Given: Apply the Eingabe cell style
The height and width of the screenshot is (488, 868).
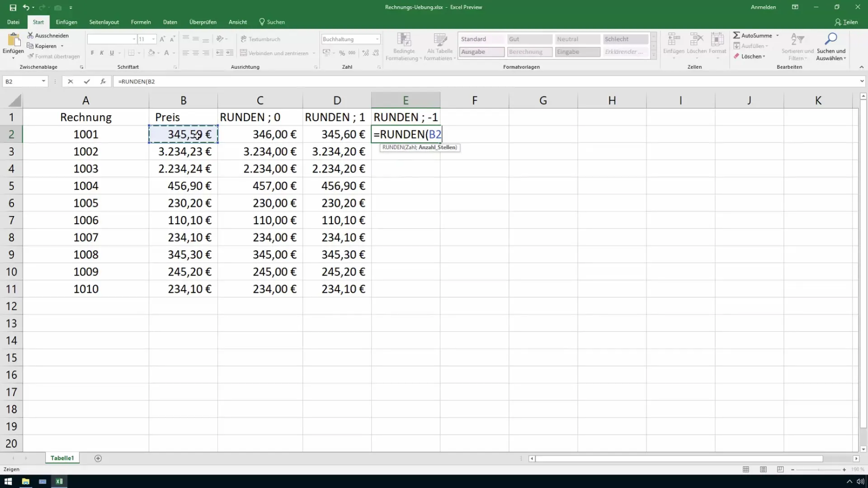Looking at the screenshot, I should (577, 52).
